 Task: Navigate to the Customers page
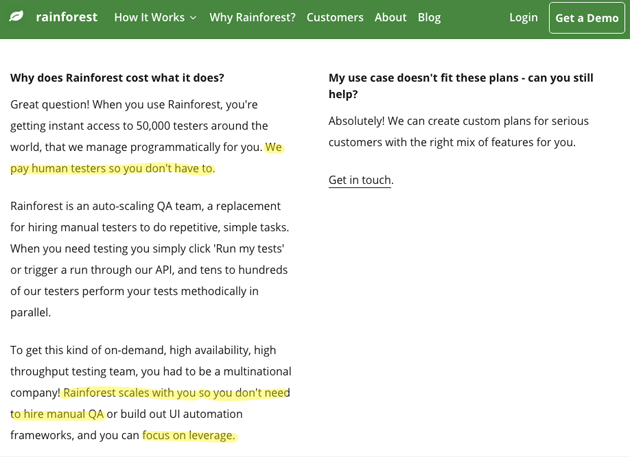(x=335, y=17)
